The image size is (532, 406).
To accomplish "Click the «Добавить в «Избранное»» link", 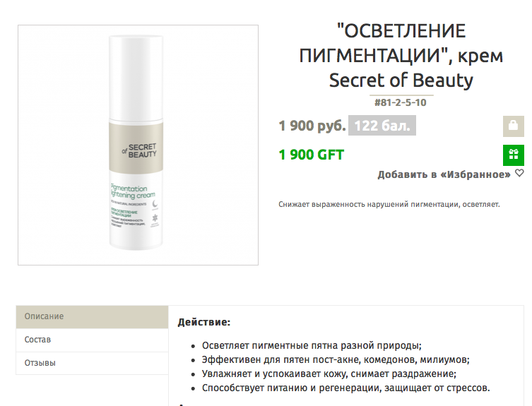I will [444, 174].
